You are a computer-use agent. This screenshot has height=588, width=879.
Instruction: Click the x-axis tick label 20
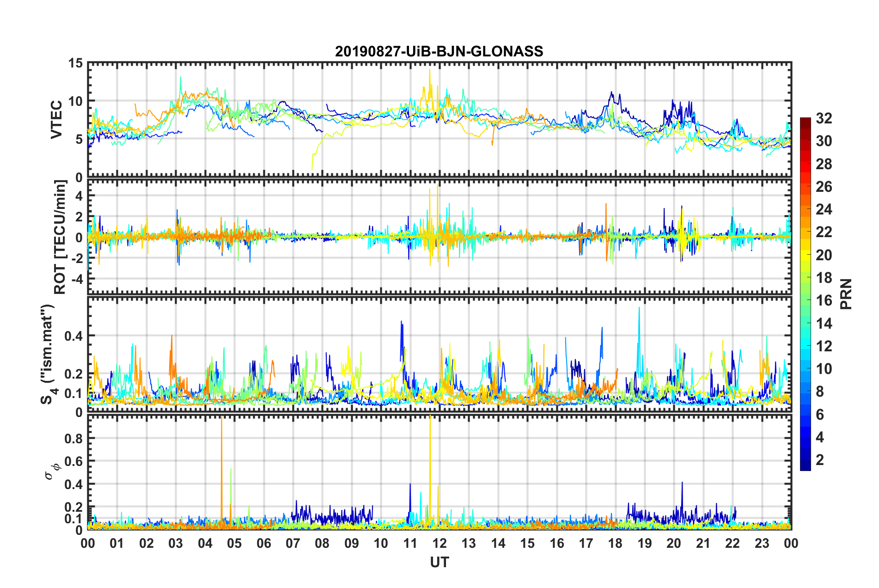674,543
